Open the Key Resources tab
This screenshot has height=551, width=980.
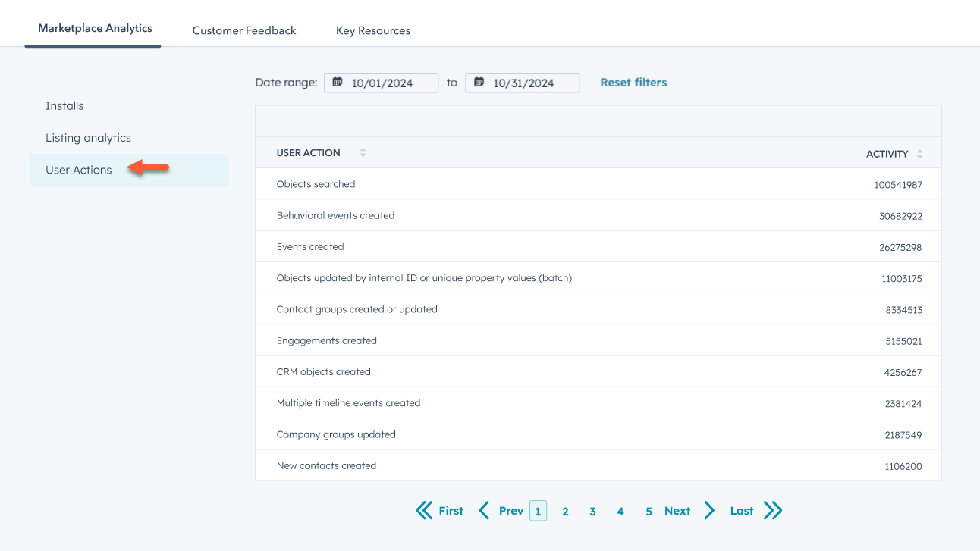coord(373,31)
